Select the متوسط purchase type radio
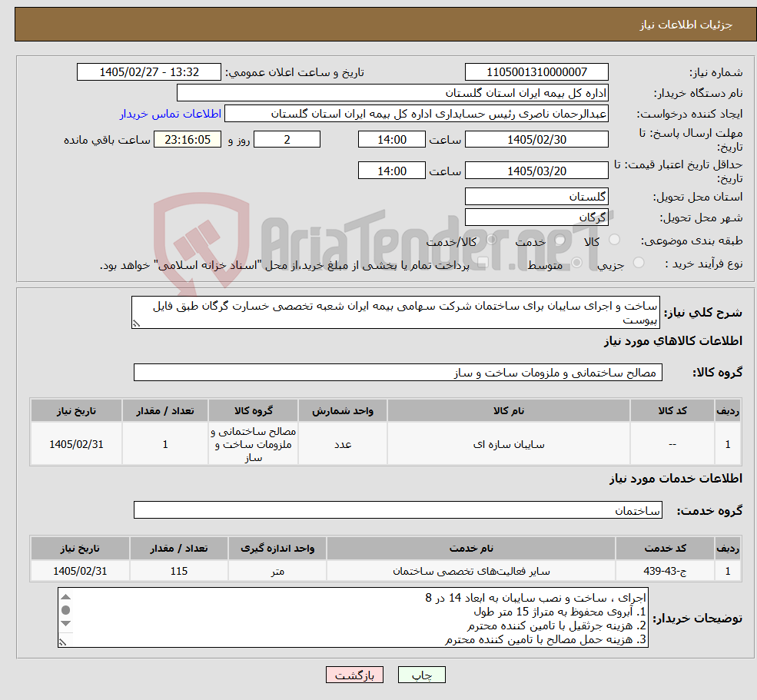Screen dimensions: 757x700 tap(576, 263)
